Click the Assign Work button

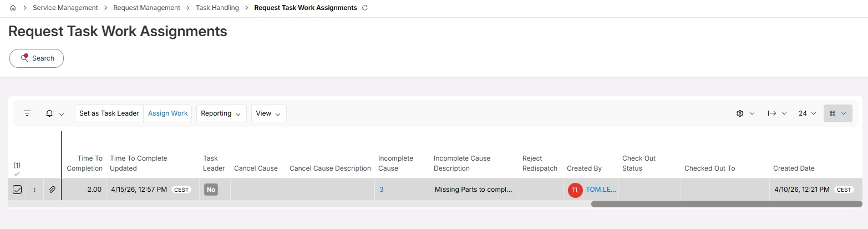[167, 113]
